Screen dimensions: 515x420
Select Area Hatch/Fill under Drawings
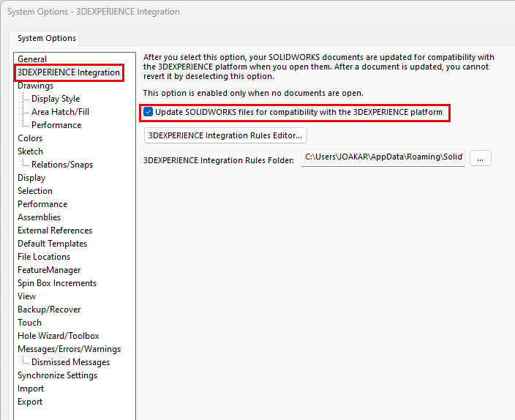tap(60, 112)
